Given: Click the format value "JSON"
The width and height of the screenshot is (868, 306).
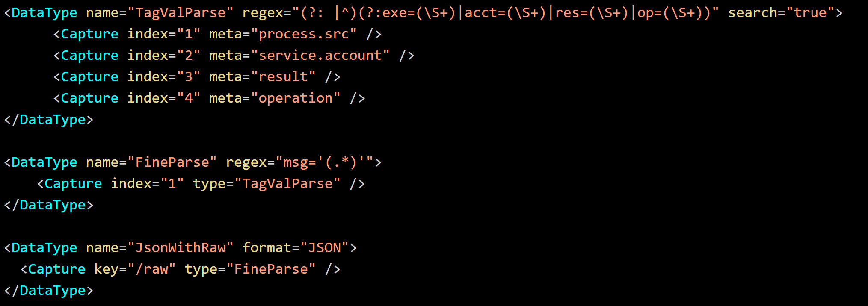Looking at the screenshot, I should click(325, 248).
